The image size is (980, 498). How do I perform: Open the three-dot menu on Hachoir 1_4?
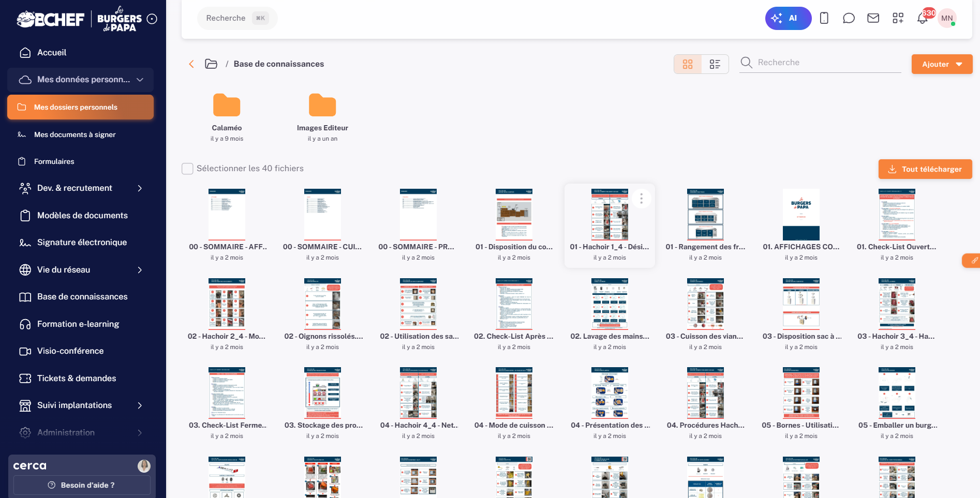(x=642, y=199)
